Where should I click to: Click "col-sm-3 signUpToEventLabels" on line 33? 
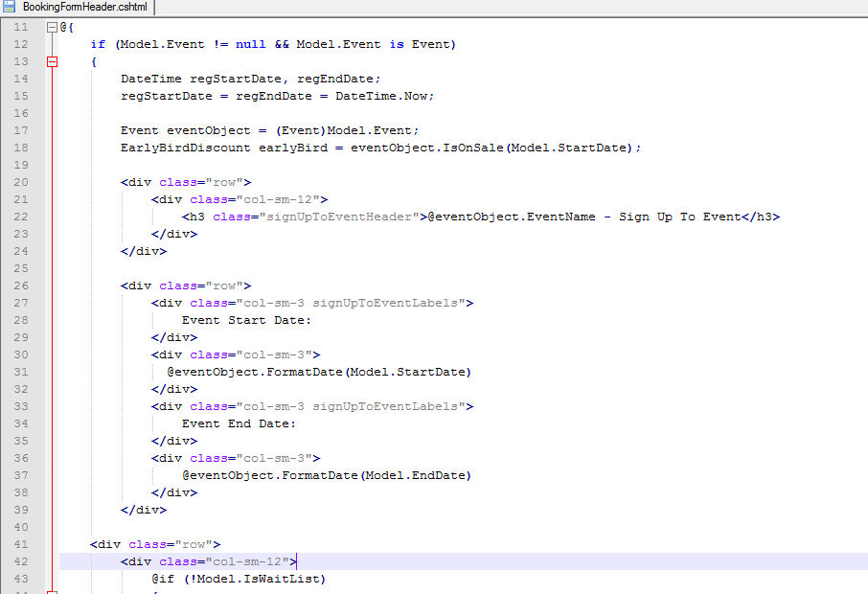(x=351, y=406)
